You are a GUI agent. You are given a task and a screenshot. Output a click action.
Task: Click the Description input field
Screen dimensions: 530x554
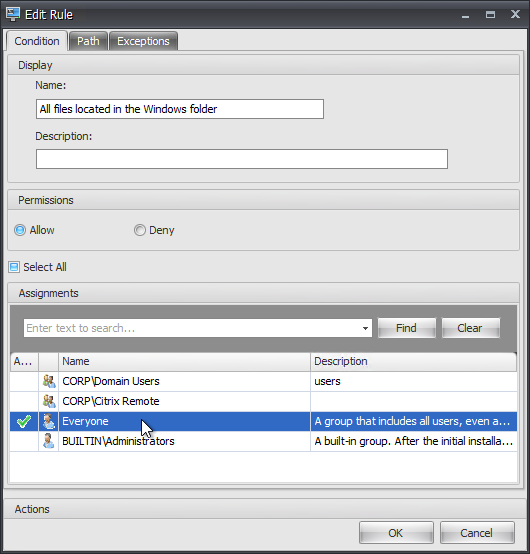242,159
